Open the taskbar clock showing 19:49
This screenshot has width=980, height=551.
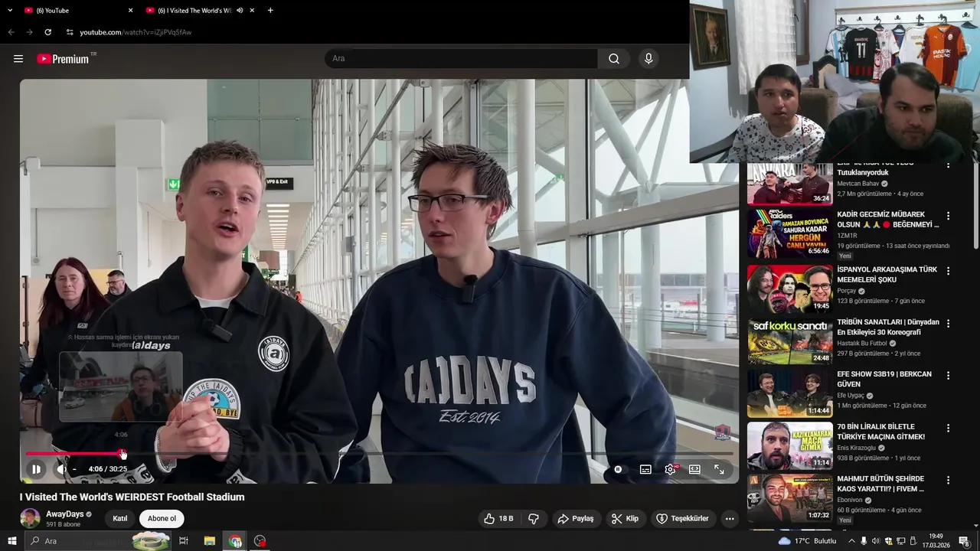936,541
